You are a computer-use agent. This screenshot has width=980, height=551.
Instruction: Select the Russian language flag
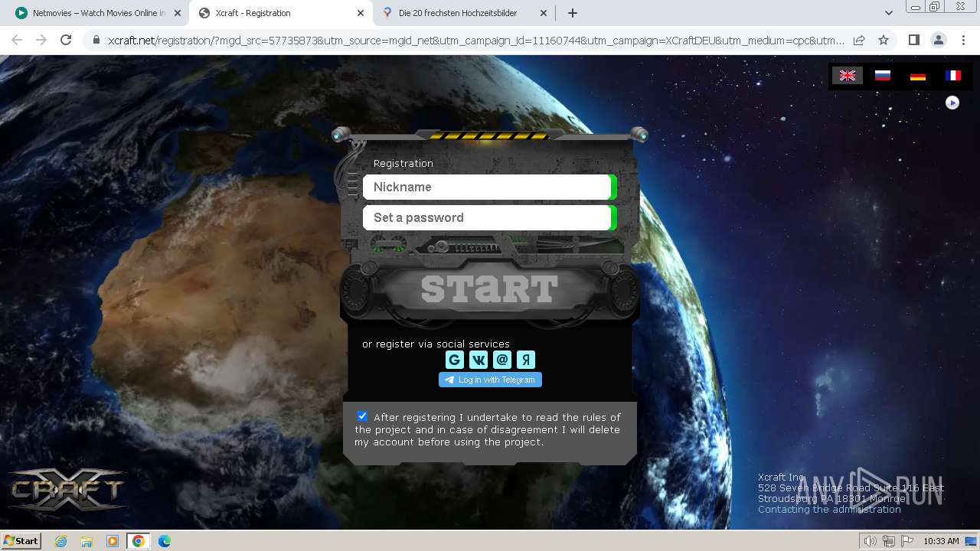(883, 75)
